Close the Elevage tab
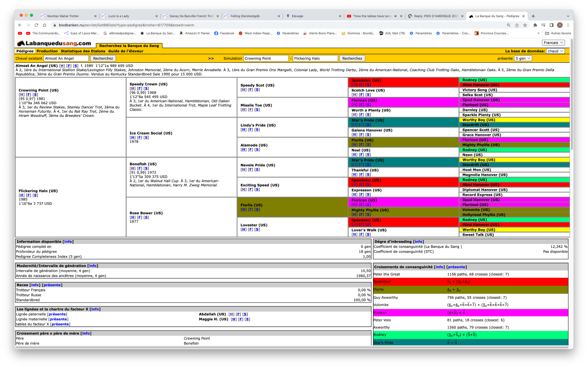 tap(340, 16)
